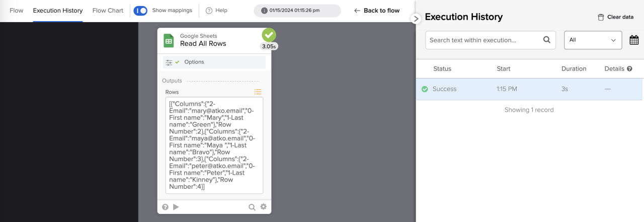Click the green success checkmark on card
This screenshot has width=644, height=222.
click(269, 35)
